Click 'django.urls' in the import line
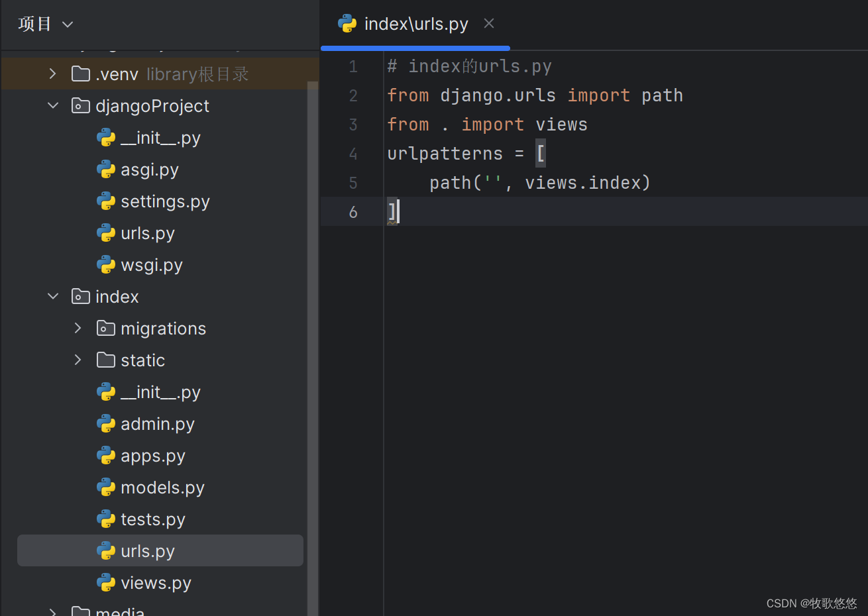The image size is (868, 616). tap(498, 95)
